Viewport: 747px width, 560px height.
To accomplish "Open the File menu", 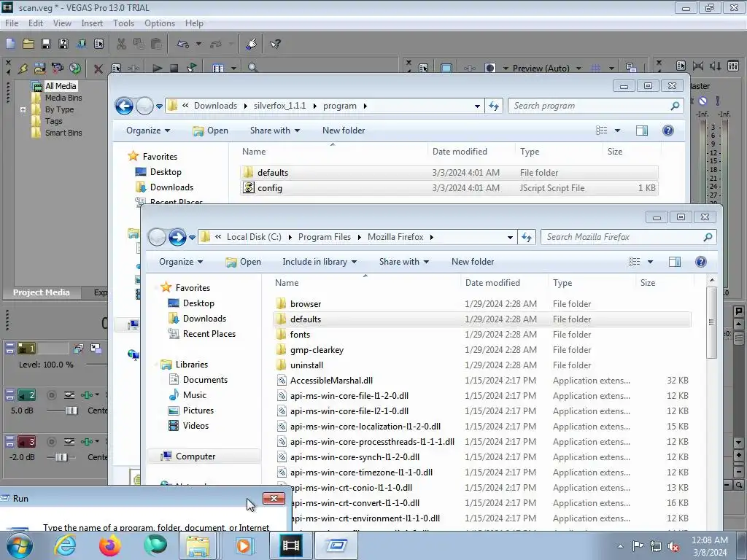I will point(12,23).
